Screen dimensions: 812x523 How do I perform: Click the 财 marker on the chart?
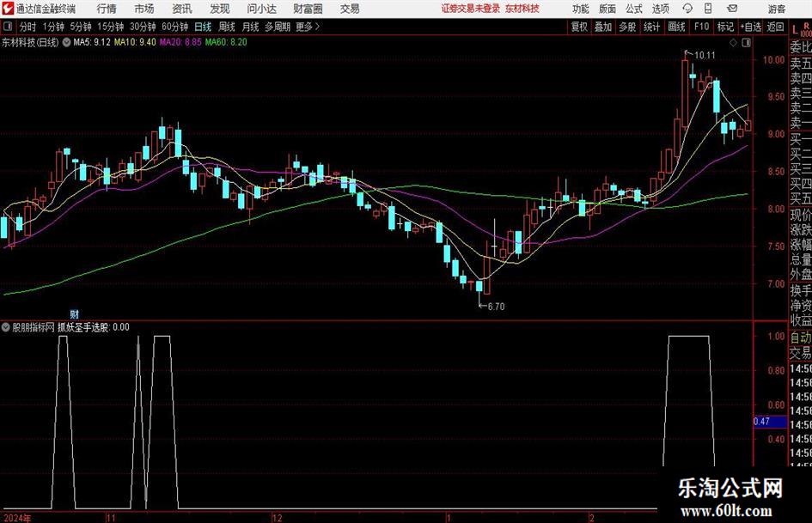(x=75, y=313)
